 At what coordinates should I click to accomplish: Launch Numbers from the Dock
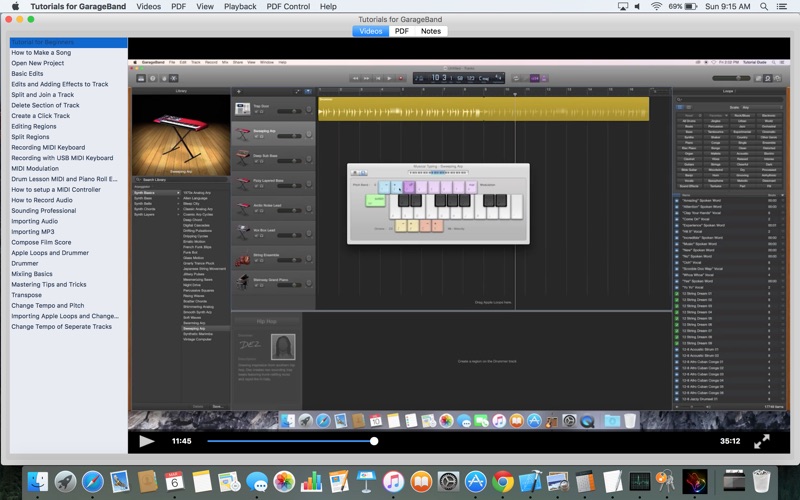click(311, 481)
